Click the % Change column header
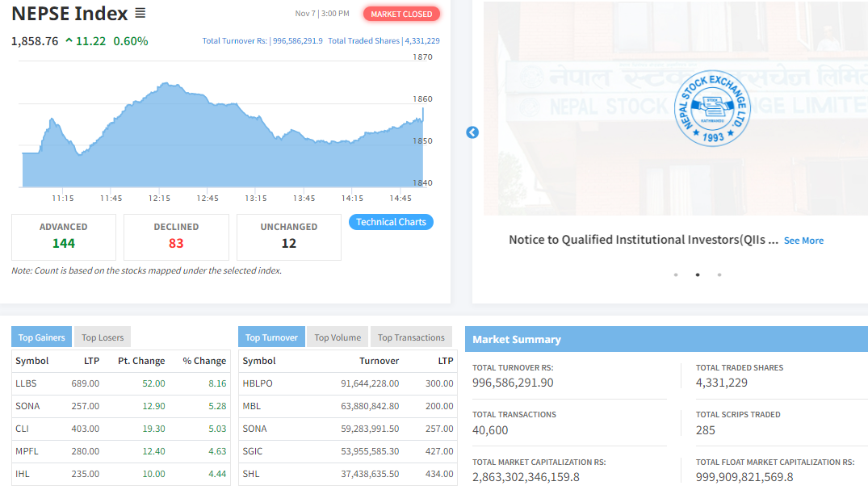This screenshot has height=494, width=868. 204,361
